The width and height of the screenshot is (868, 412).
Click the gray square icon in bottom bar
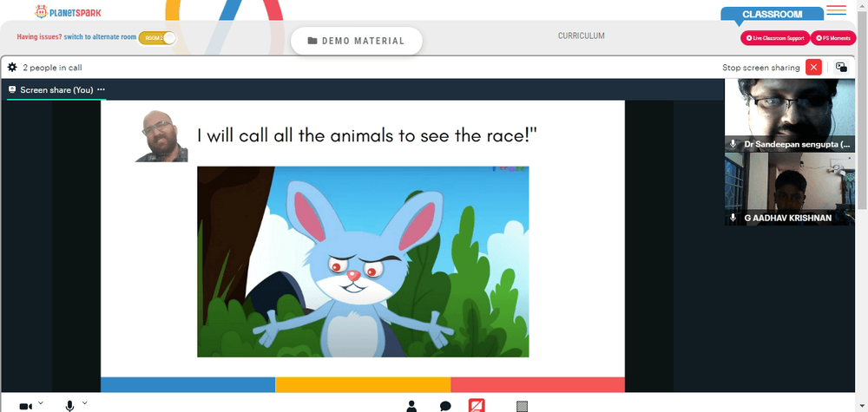[522, 407]
